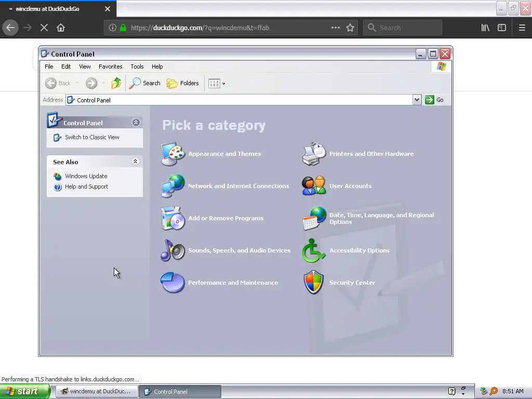This screenshot has height=399, width=532.
Task: Open the Help menu
Action: 157,66
